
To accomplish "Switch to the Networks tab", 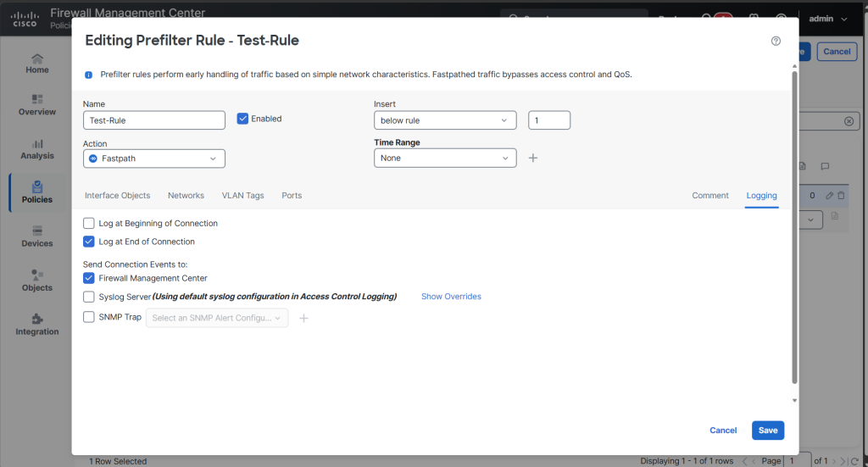I will [x=186, y=195].
